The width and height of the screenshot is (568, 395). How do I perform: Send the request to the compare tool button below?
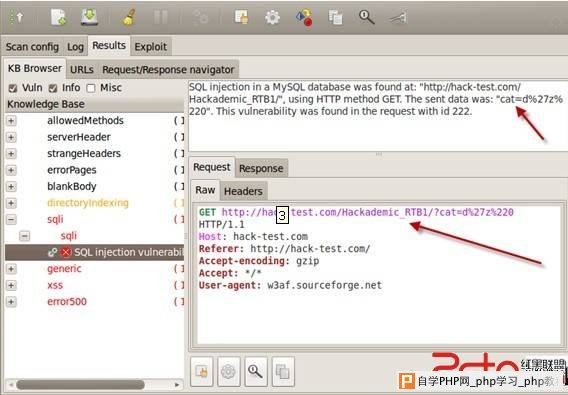tap(283, 371)
